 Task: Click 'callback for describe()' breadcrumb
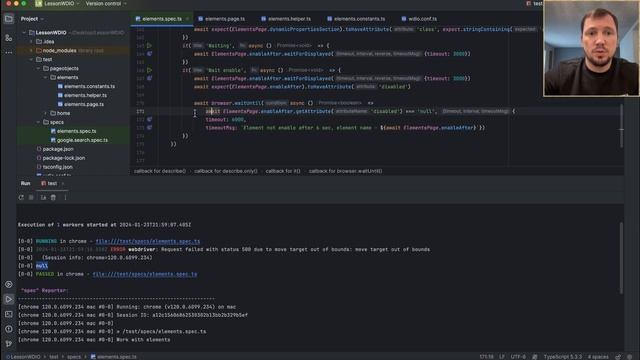(x=160, y=171)
